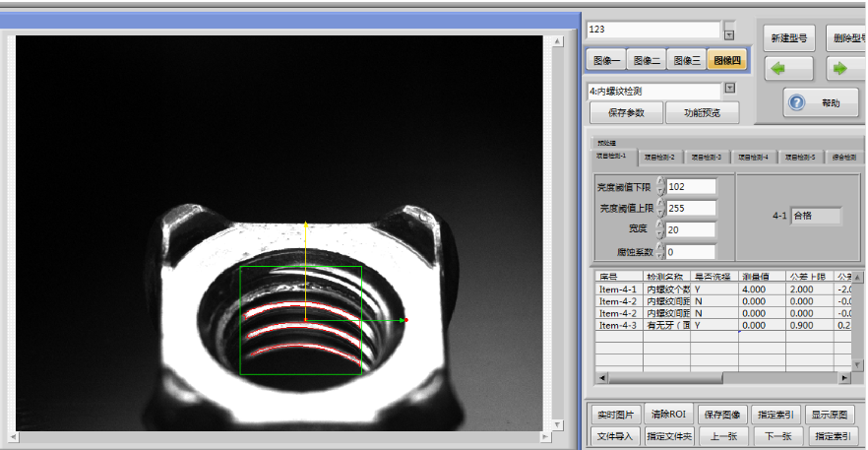
Task: Open the 123 model dropdown arrow
Action: coord(729,30)
